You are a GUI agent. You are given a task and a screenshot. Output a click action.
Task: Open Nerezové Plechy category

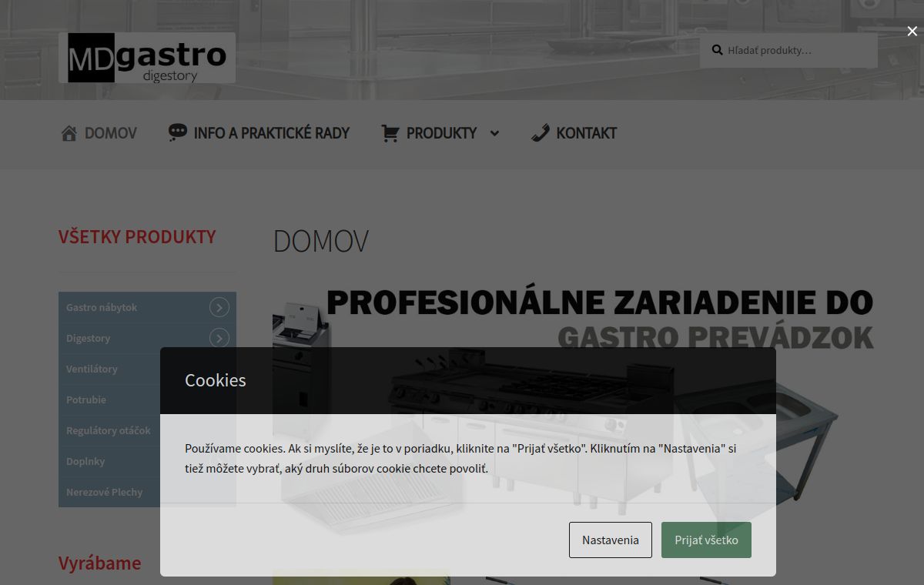104,492
